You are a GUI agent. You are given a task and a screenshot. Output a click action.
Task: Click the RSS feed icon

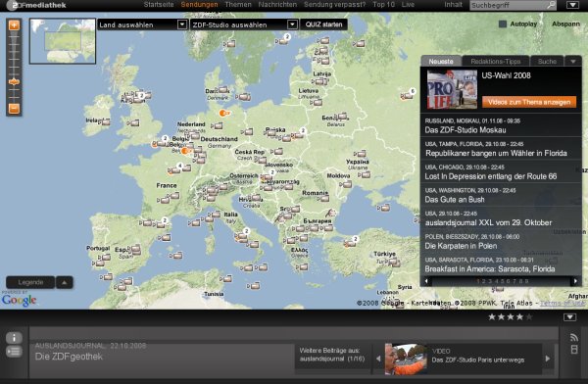click(x=573, y=337)
